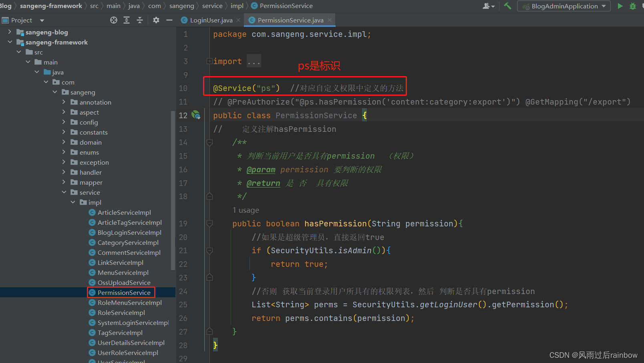Image resolution: width=644 pixels, height=363 pixels.
Task: Collapse the main folder
Action: pyautogui.click(x=28, y=62)
